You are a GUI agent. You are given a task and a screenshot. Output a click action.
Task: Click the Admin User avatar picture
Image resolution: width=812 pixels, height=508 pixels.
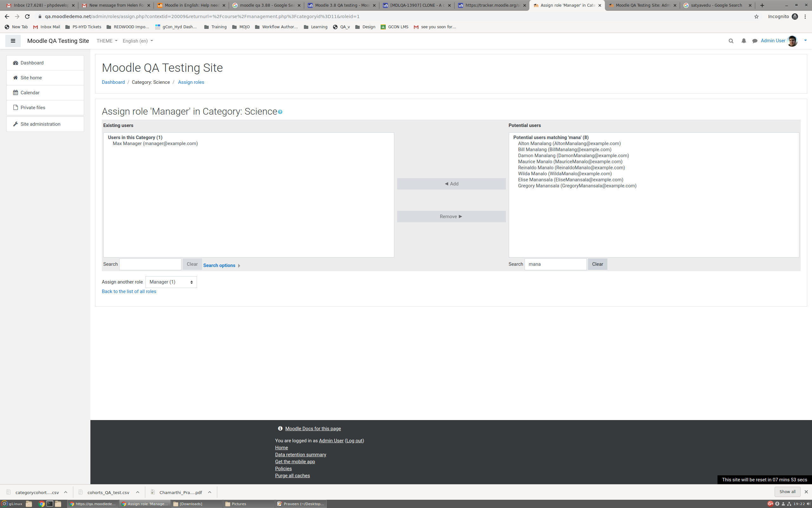click(792, 41)
